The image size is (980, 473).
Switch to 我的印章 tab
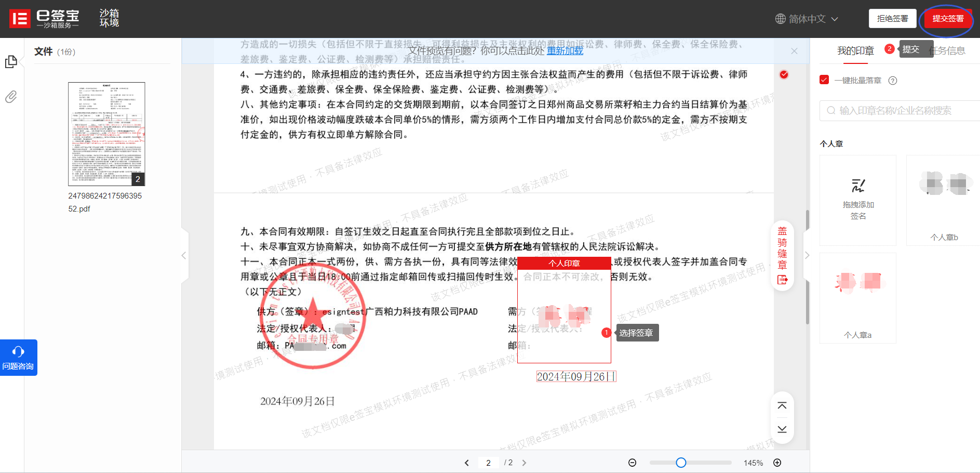855,50
